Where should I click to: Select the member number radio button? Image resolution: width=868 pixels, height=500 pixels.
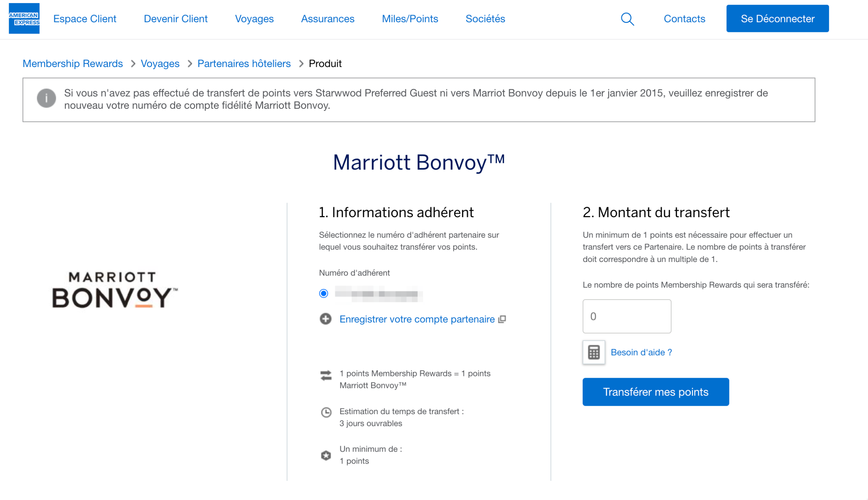click(x=324, y=294)
